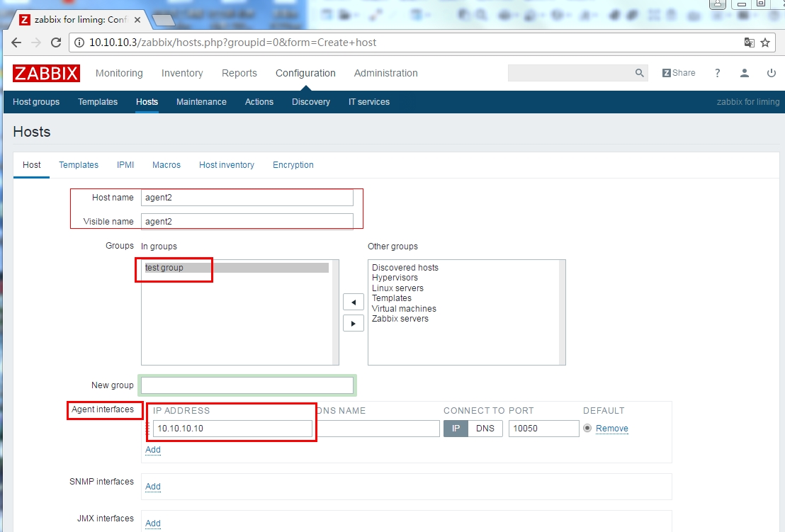This screenshot has height=532, width=785.
Task: Reload the page with refresh icon
Action: pyautogui.click(x=56, y=43)
